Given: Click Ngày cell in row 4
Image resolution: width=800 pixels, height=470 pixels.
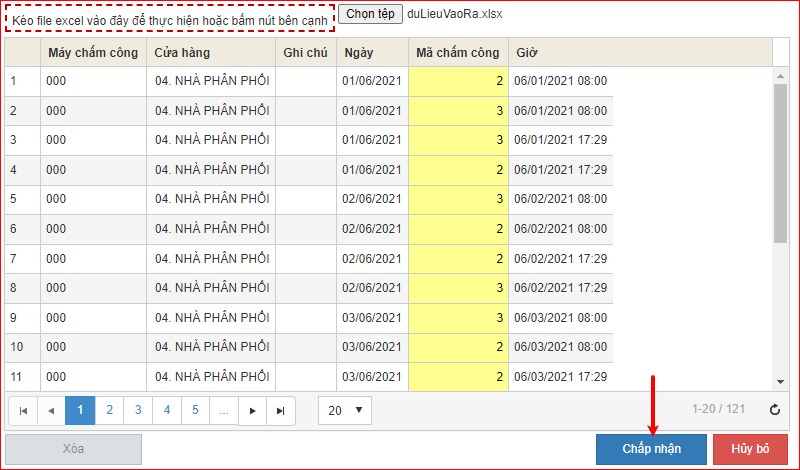Looking at the screenshot, I should click(x=372, y=170).
